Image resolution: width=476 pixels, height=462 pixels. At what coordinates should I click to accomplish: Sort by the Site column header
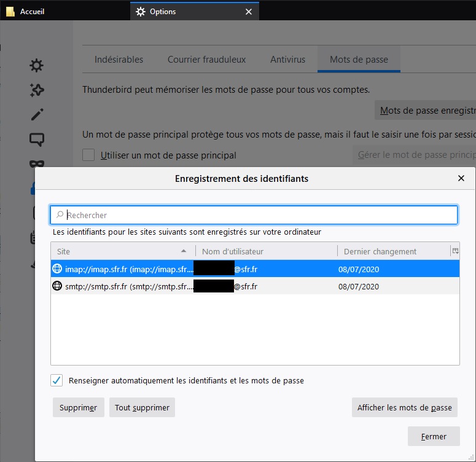(x=123, y=251)
